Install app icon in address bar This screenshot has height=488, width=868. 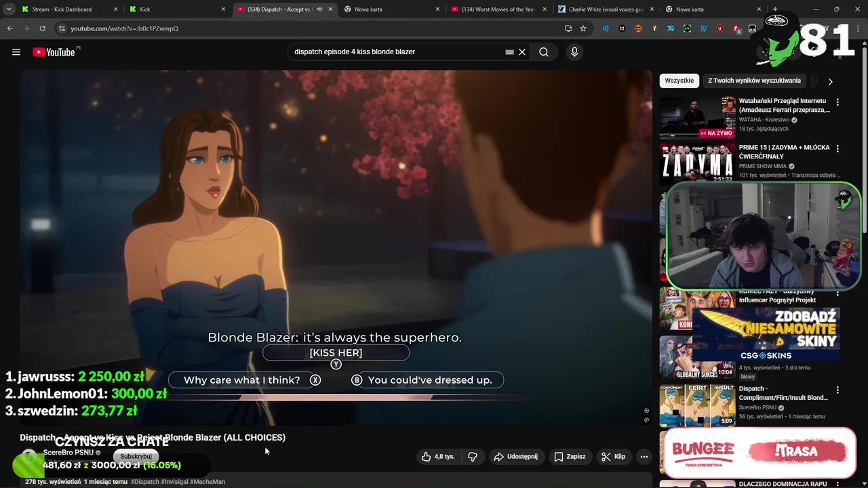[568, 28]
